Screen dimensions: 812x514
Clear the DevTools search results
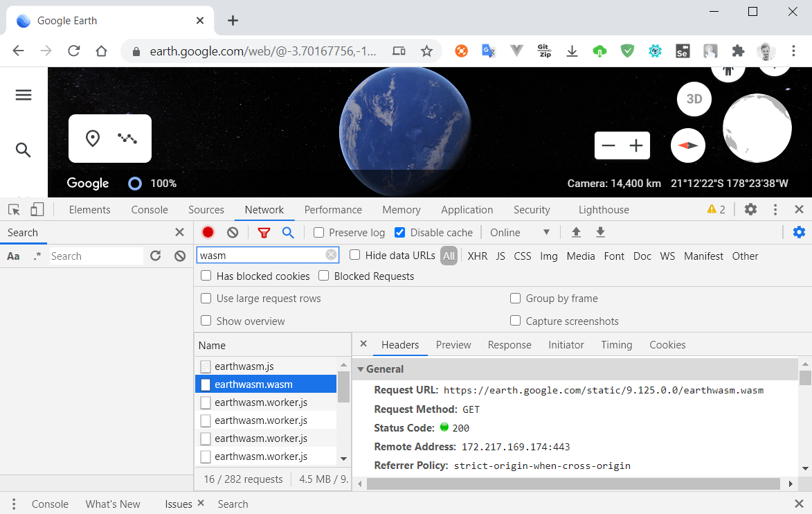(180, 256)
